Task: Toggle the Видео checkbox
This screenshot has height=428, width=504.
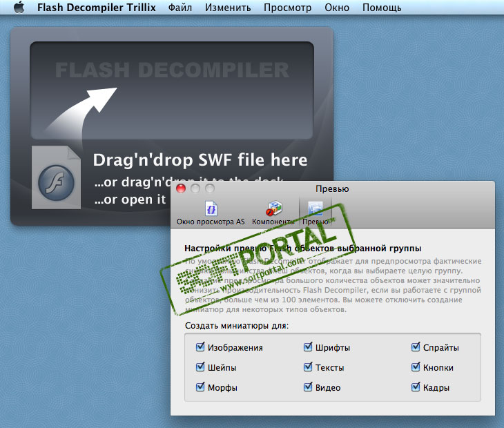Action: pyautogui.click(x=308, y=387)
